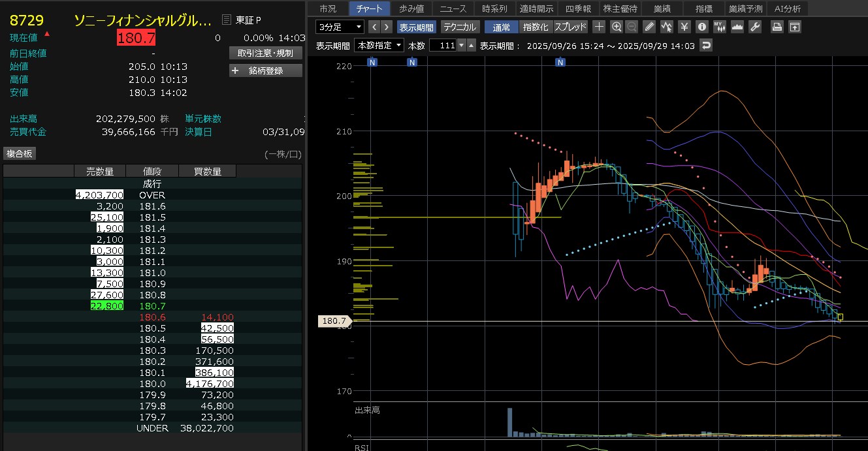868x451 pixels.
Task: Click the reset display period arrow icon
Action: coord(705,45)
